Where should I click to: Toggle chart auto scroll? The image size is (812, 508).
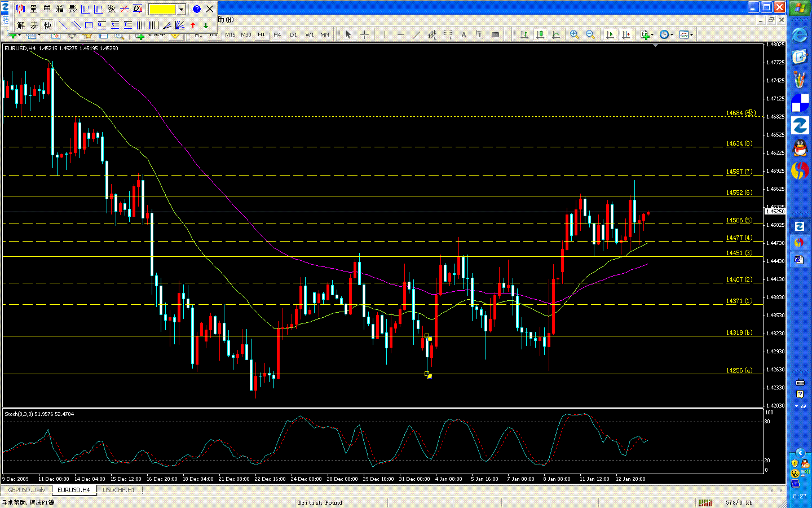(x=610, y=35)
